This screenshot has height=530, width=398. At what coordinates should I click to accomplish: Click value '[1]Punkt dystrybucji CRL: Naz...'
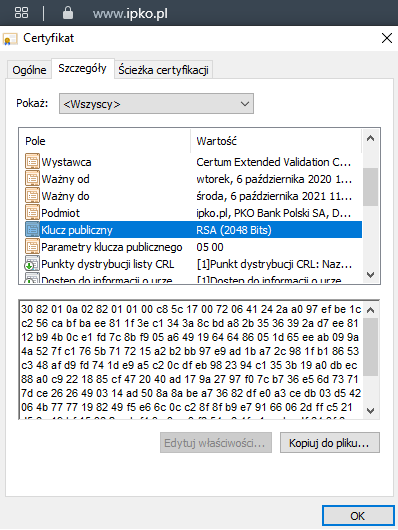pos(274,264)
